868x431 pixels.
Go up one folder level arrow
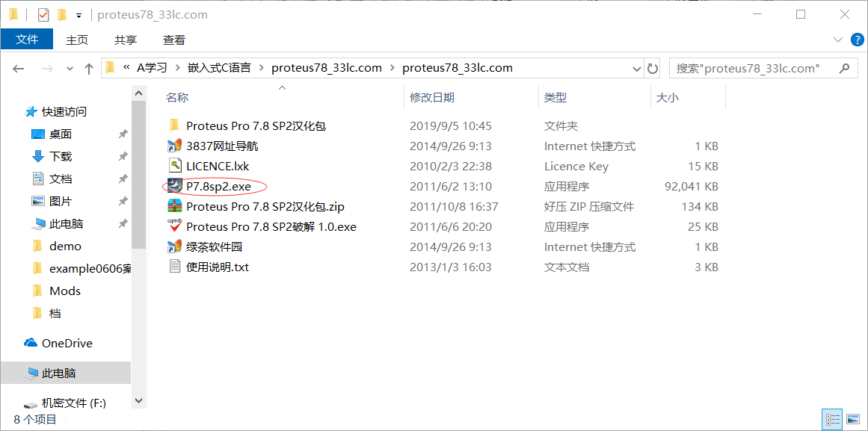[x=88, y=69]
